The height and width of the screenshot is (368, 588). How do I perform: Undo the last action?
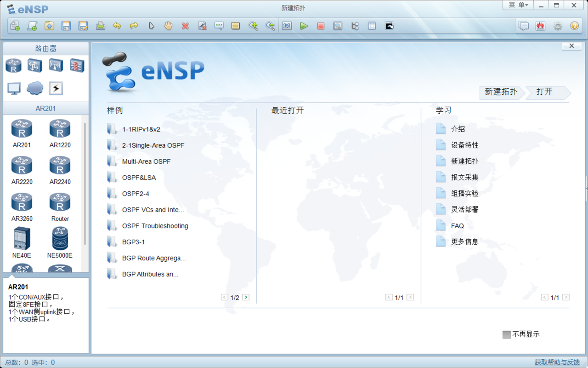[117, 26]
